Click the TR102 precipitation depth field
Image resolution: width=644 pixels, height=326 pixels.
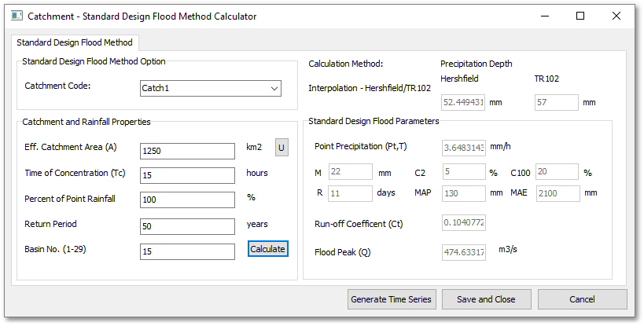point(557,103)
